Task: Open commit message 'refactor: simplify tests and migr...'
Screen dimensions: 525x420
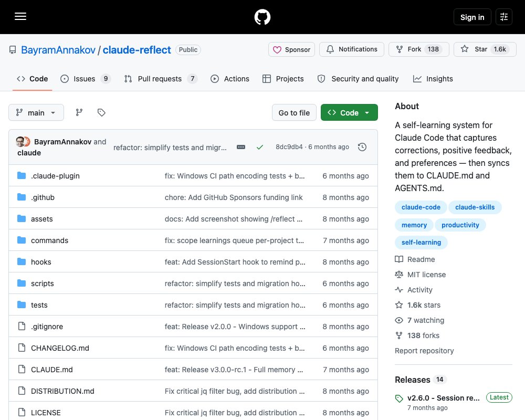Action: (x=170, y=148)
